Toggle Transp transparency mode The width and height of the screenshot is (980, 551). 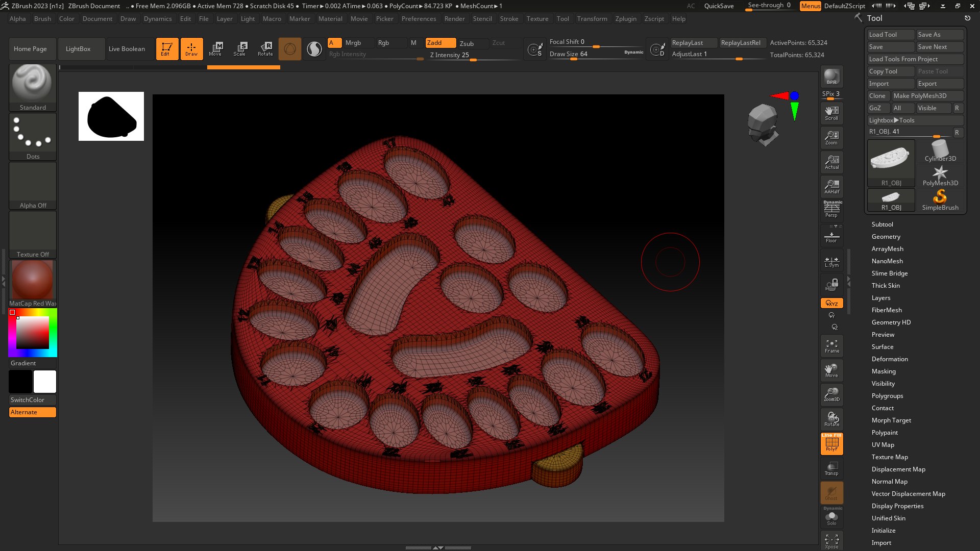(831, 468)
